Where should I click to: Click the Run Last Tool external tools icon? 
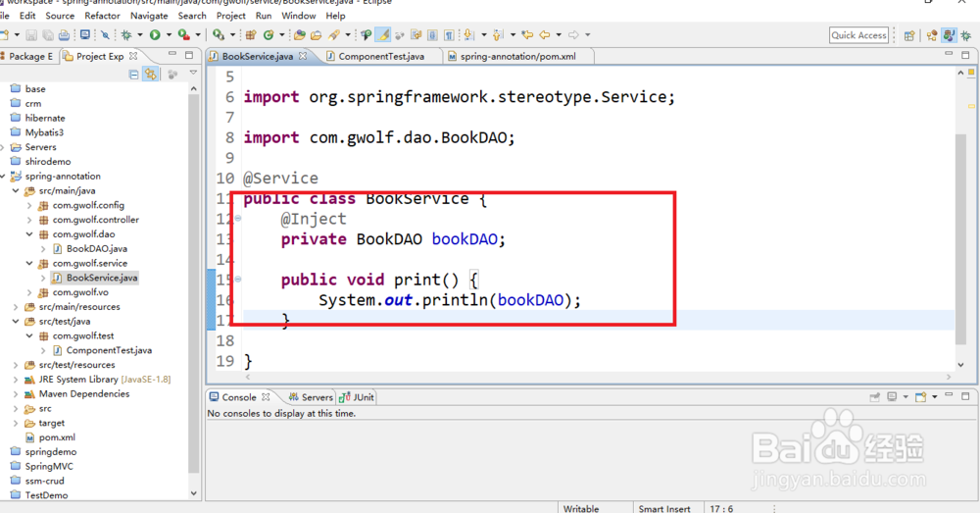[184, 35]
